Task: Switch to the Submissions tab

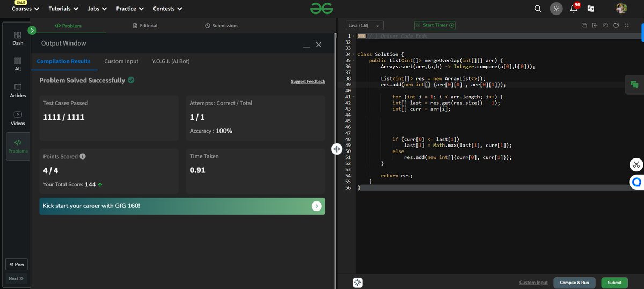Action: 222,25
